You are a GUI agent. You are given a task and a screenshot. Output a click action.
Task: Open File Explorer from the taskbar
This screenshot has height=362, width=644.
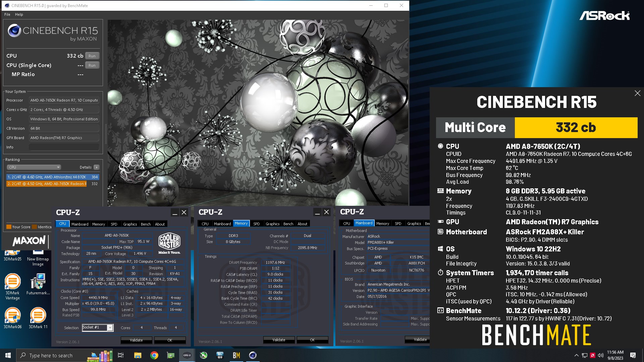138,355
